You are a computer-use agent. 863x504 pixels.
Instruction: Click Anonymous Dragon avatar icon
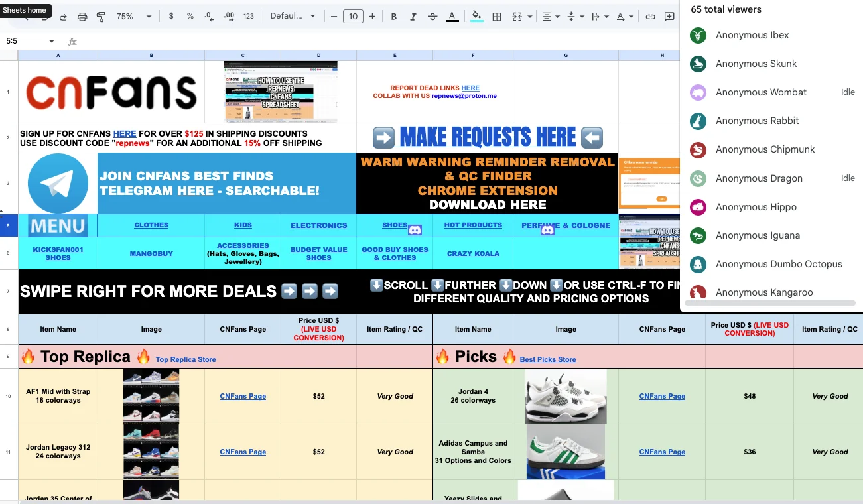click(698, 178)
